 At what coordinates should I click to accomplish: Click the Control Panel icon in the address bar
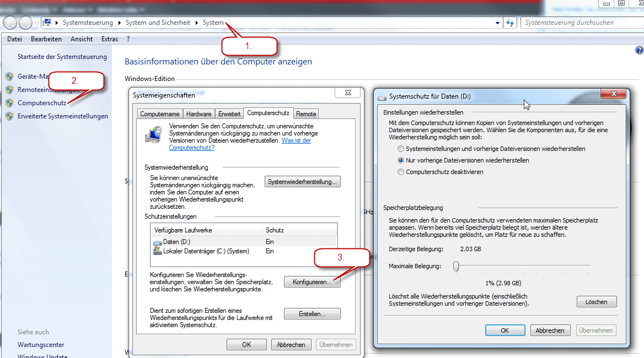click(x=47, y=22)
